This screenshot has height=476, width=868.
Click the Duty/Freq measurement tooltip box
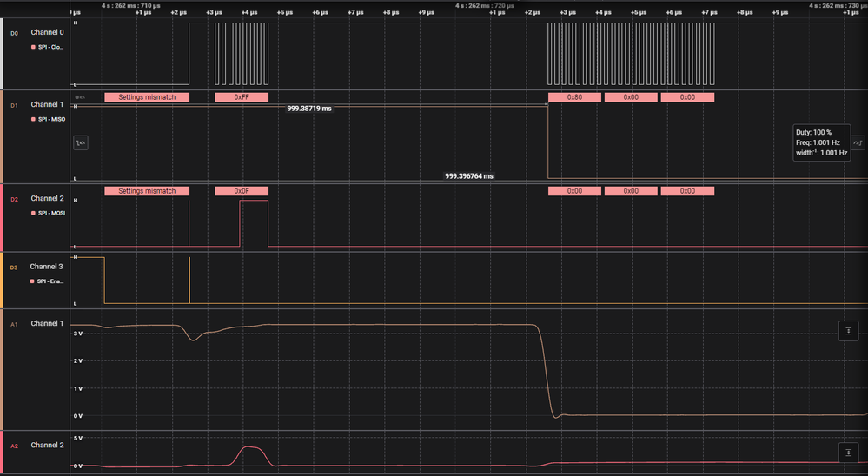click(821, 142)
